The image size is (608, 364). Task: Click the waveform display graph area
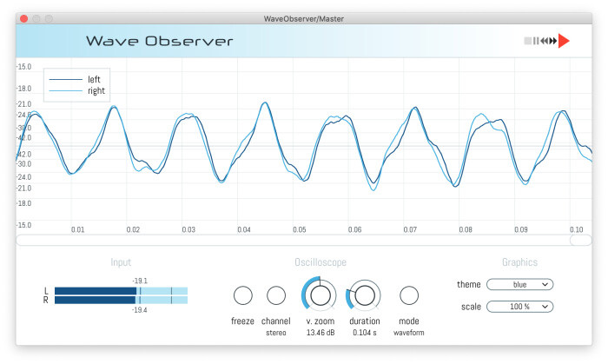pos(304,145)
